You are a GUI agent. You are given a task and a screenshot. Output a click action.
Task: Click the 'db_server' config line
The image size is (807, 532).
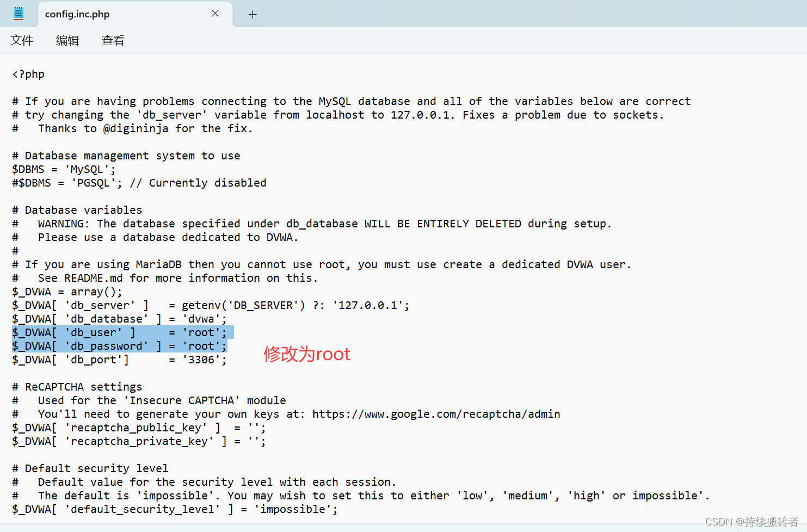211,305
